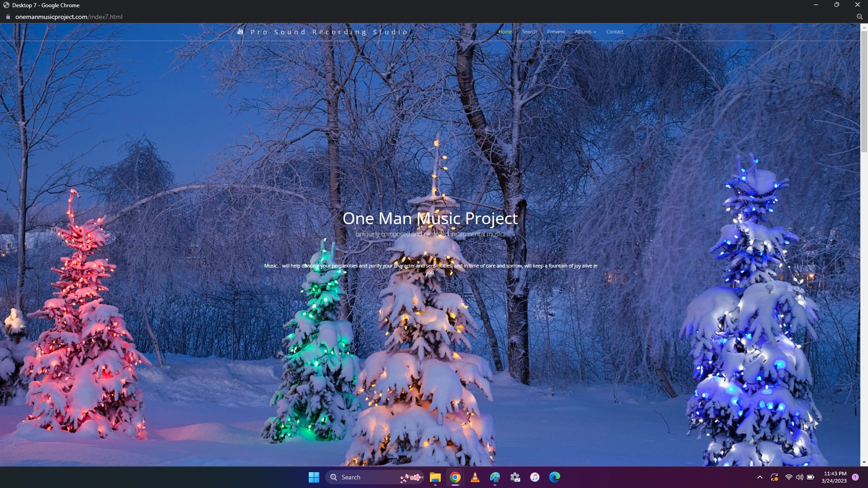This screenshot has height=488, width=868.
Task: Click the onemanmusicproject.com address bar
Action: [68, 17]
